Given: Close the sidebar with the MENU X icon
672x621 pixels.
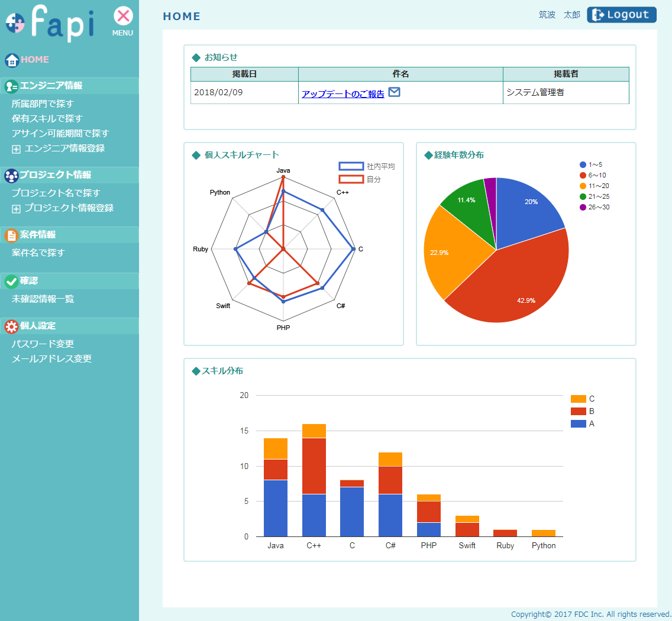Looking at the screenshot, I should click(x=123, y=16).
